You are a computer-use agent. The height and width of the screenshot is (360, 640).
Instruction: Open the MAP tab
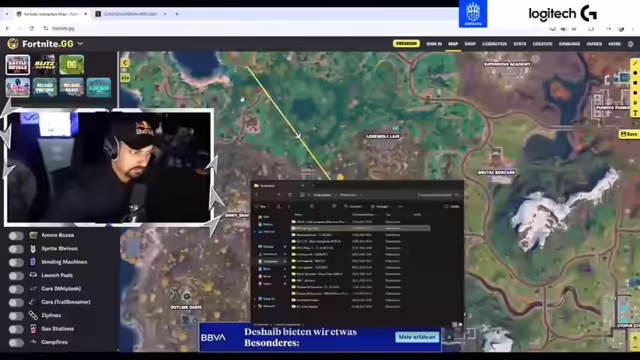pos(453,44)
